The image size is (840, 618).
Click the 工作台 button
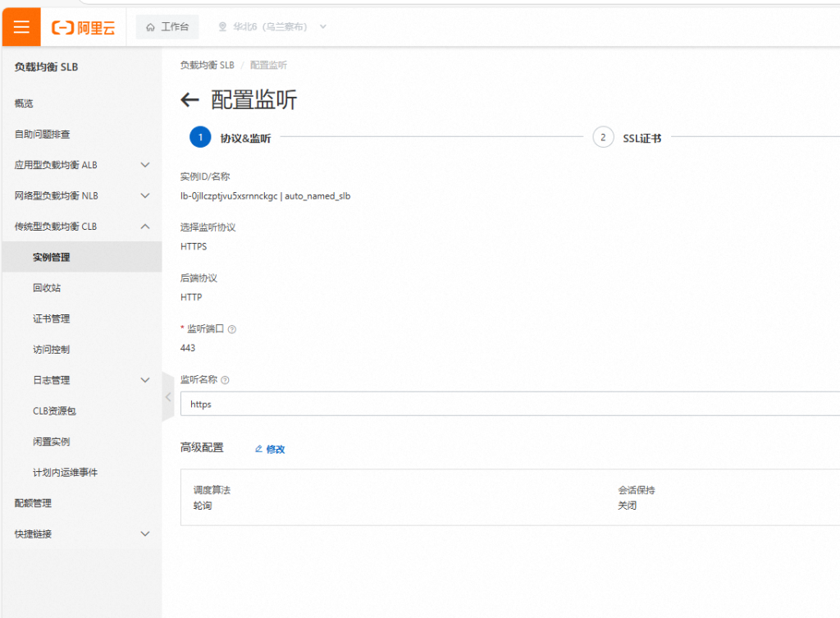[167, 27]
